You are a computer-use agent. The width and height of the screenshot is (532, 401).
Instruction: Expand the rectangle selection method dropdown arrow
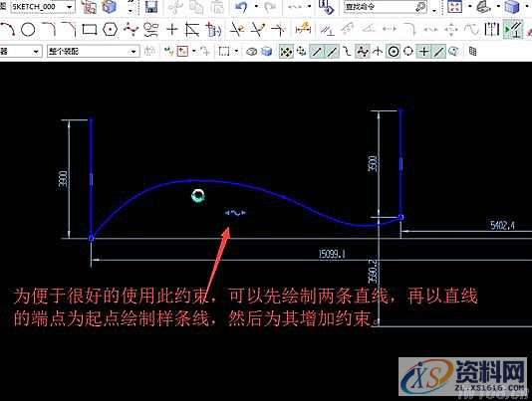coord(236,52)
